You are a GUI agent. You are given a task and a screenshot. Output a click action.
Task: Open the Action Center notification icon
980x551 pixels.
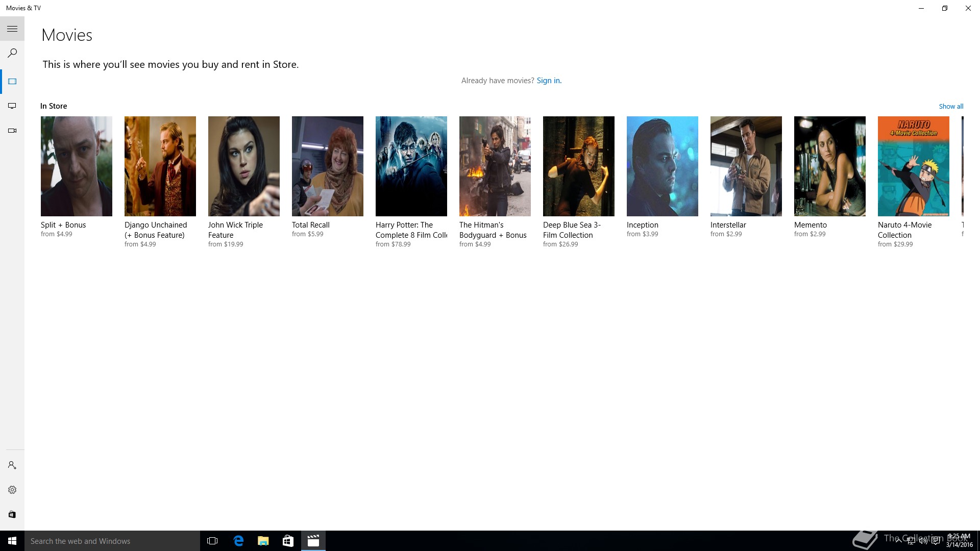pos(936,541)
